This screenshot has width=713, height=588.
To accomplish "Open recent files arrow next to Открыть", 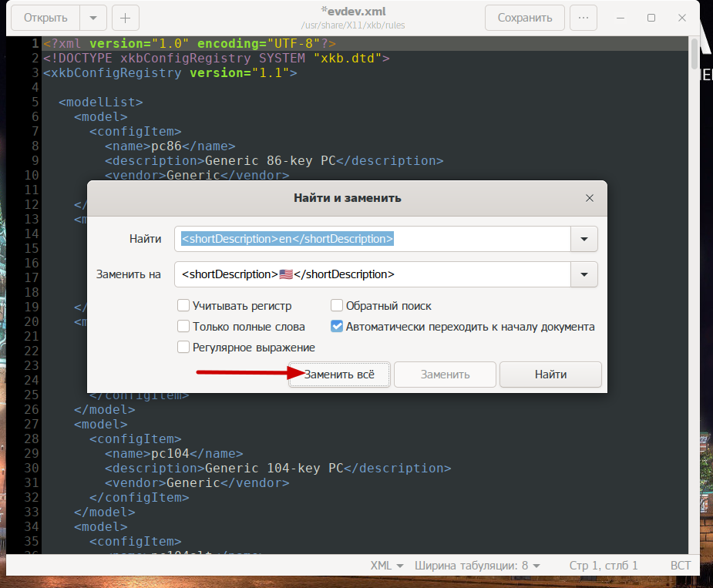I will pyautogui.click(x=93, y=18).
